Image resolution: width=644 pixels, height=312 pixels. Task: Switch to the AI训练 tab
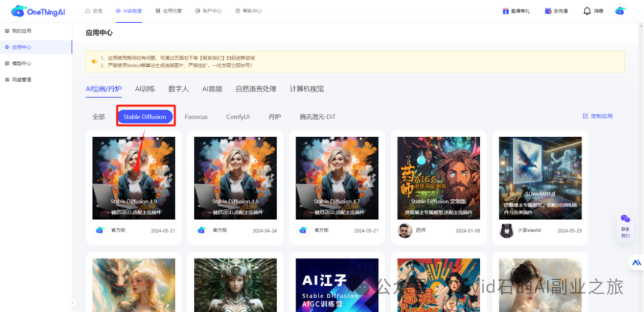coord(145,89)
